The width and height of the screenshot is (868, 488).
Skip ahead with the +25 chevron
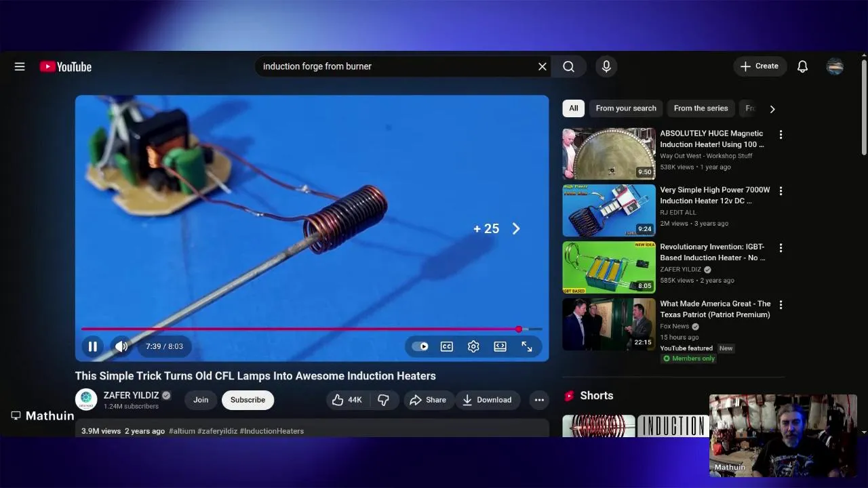pos(516,229)
